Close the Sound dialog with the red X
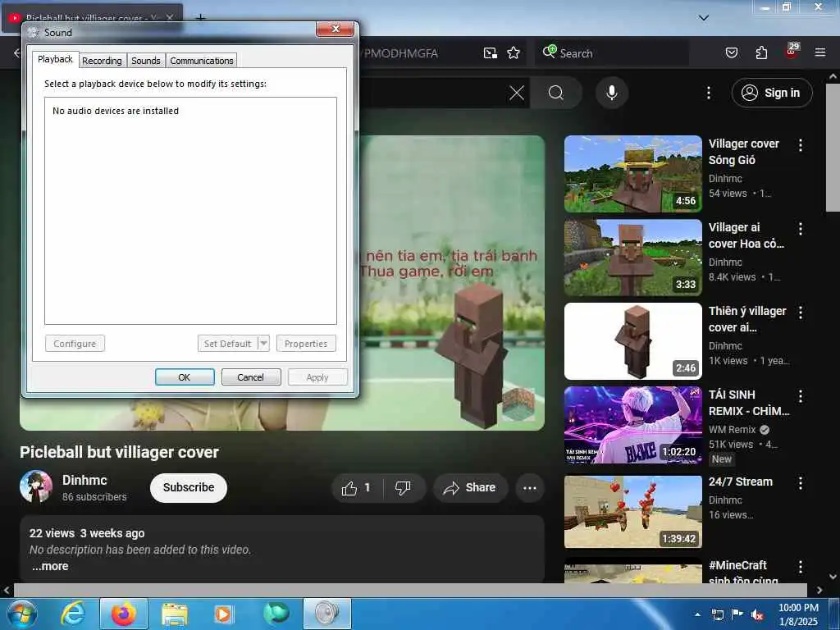 [336, 29]
